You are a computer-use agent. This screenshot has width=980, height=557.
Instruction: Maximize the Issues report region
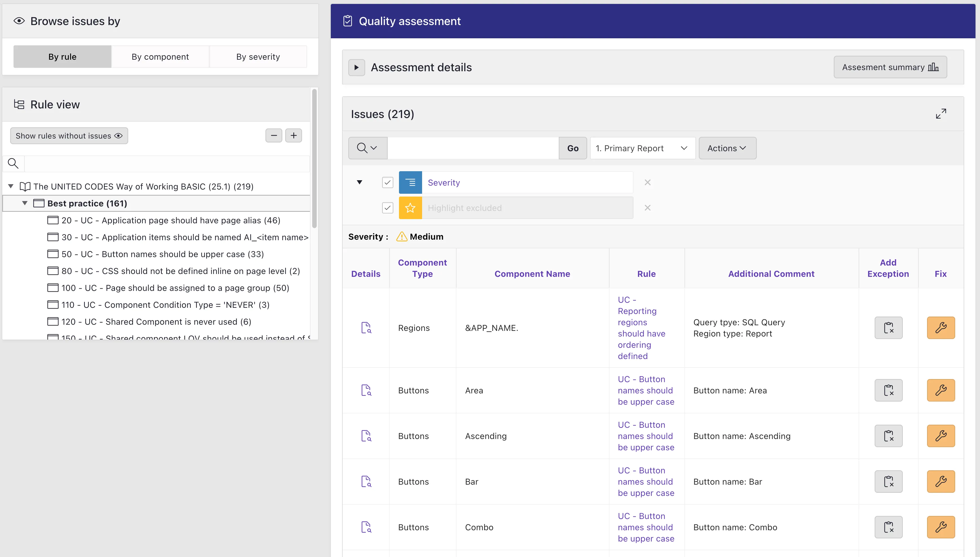941,113
